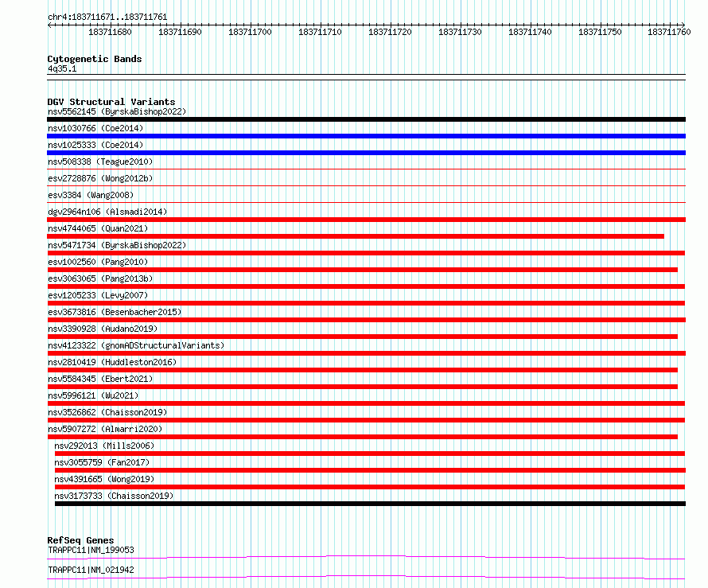708x588 pixels.
Task: Select nsv5996121 (Wu2021) label
Action: [93, 395]
